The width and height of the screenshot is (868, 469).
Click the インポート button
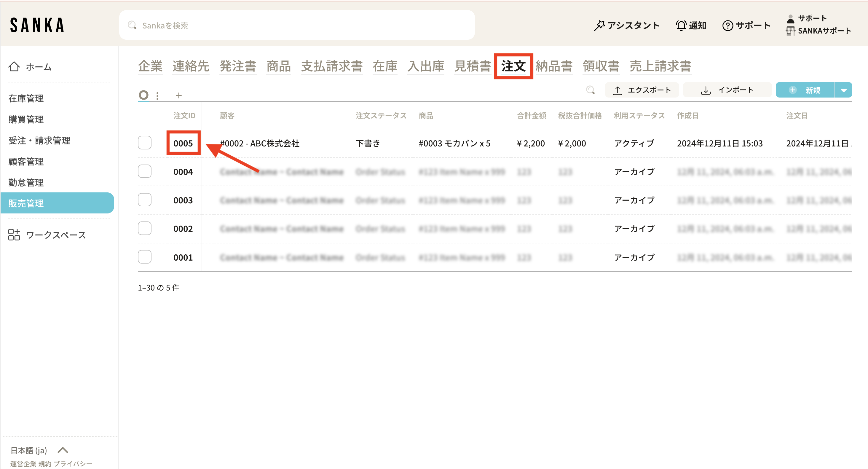(x=727, y=90)
